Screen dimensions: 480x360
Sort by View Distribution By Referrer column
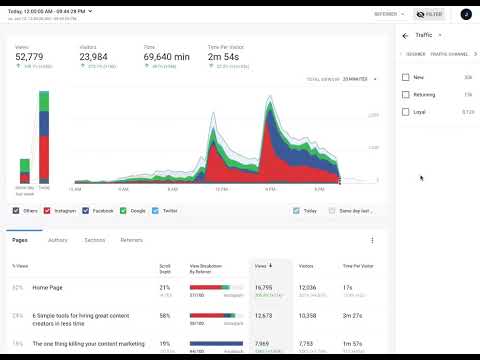[206, 269]
